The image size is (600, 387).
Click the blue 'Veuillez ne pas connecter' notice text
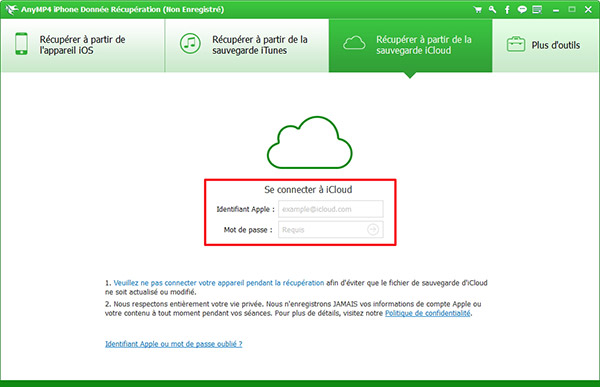219,283
